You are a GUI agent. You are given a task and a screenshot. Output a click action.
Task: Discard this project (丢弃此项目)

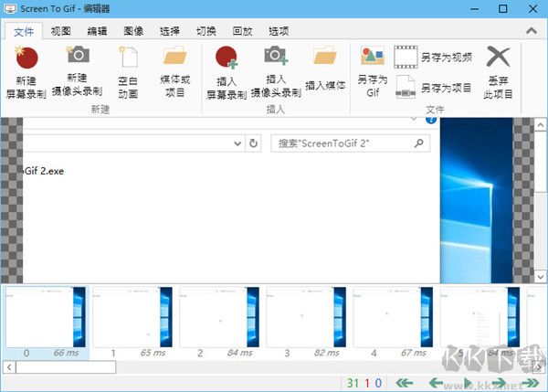click(x=499, y=60)
